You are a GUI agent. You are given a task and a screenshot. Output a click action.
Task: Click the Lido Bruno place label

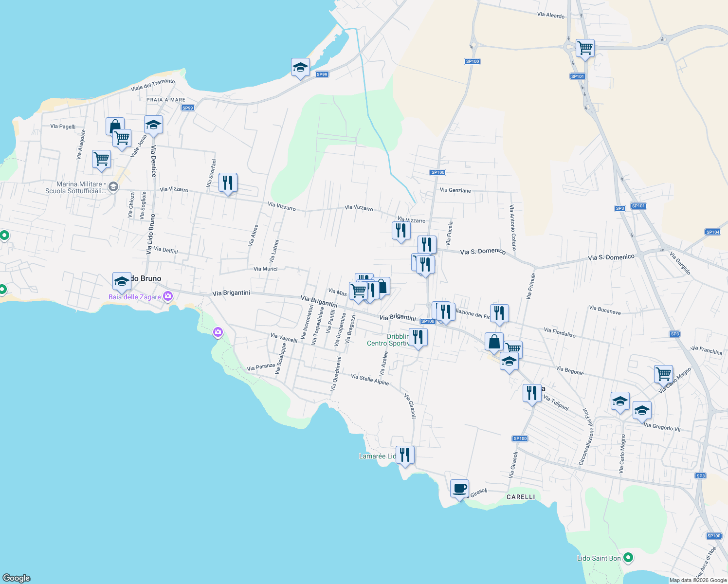[144, 278]
